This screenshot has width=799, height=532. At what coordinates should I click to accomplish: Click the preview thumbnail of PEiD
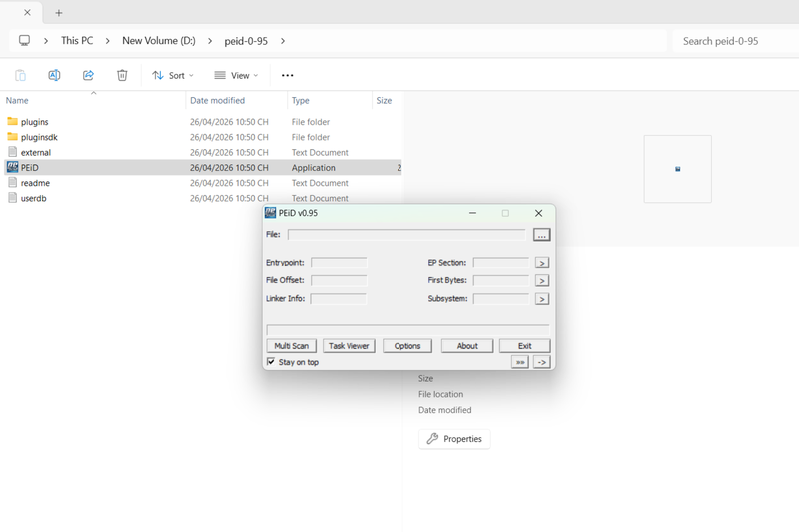[x=678, y=169]
